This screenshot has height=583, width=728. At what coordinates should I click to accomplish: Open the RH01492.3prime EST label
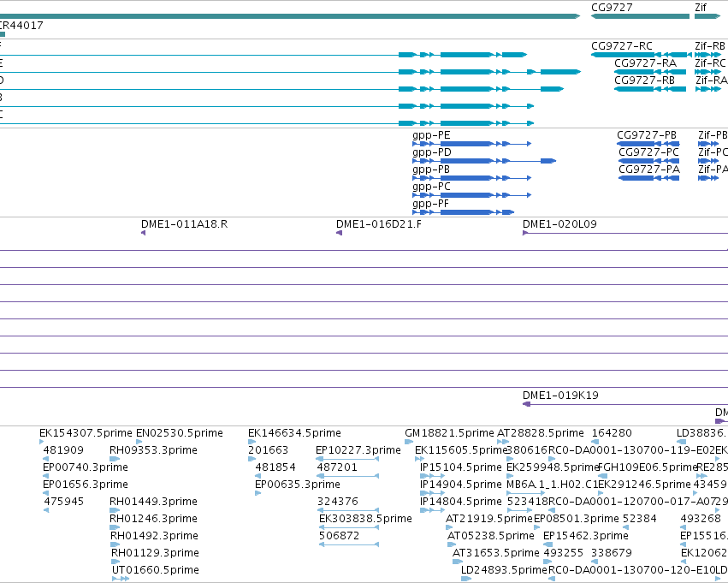154,537
